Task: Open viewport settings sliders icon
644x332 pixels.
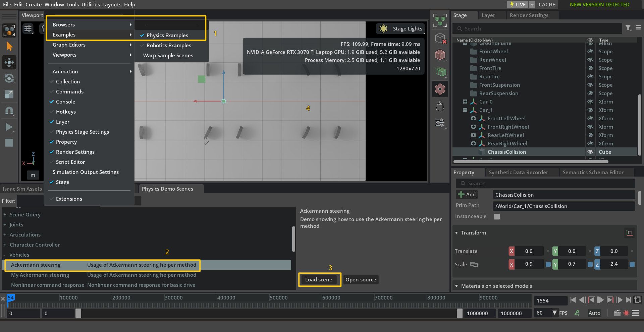Action: pyautogui.click(x=28, y=29)
